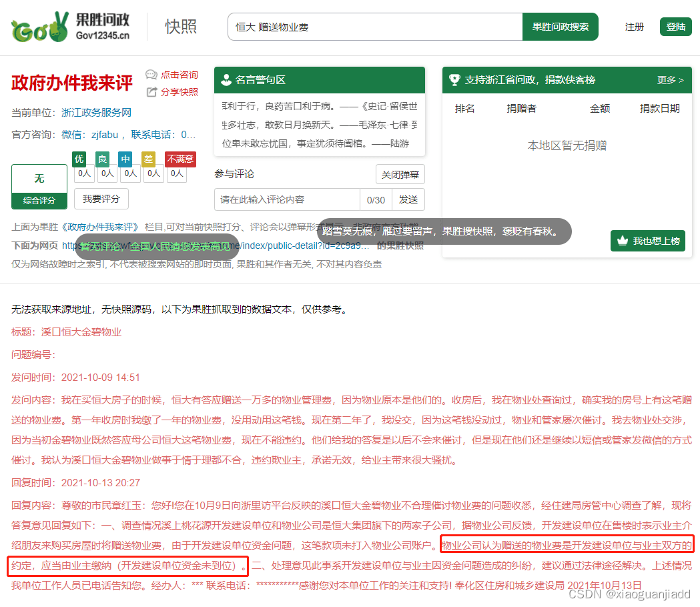The width and height of the screenshot is (700, 607).
Task: Click the 标题：溪口恒大金碧物业 line
Action: (x=66, y=332)
